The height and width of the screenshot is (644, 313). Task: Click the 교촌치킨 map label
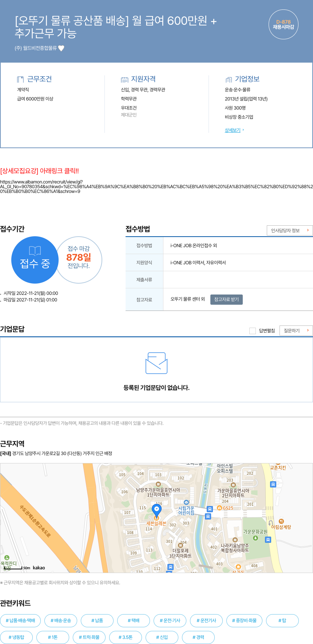tap(278, 467)
